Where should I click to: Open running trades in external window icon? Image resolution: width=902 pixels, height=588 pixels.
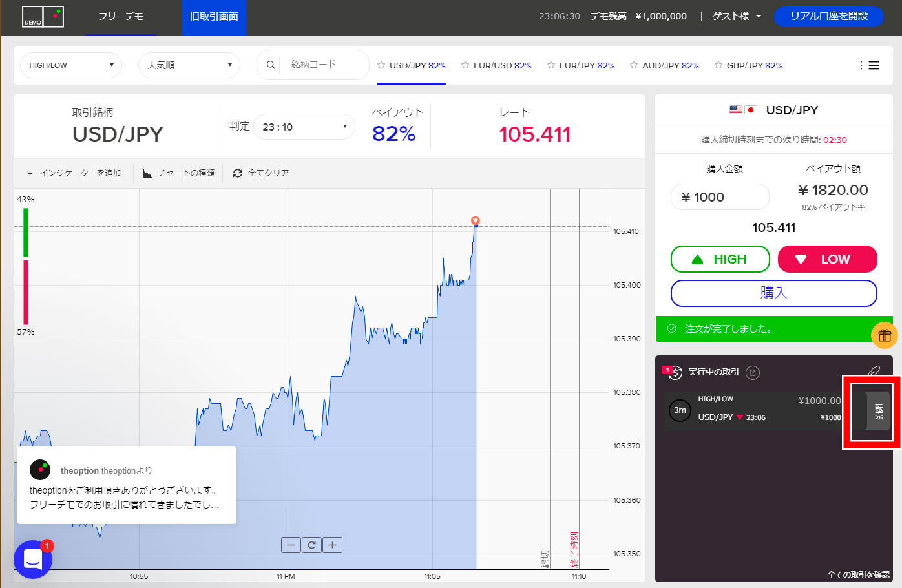click(x=753, y=372)
